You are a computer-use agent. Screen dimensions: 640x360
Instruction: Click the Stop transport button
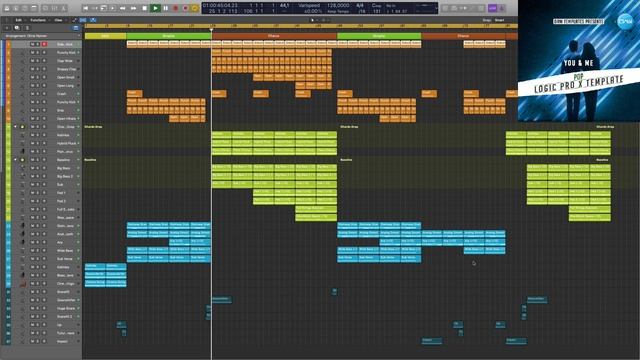point(144,8)
